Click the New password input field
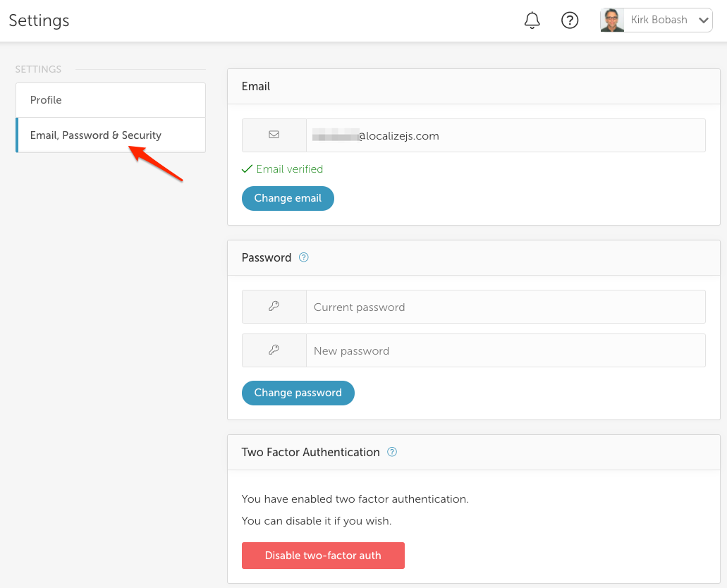The width and height of the screenshot is (727, 588). click(x=505, y=350)
